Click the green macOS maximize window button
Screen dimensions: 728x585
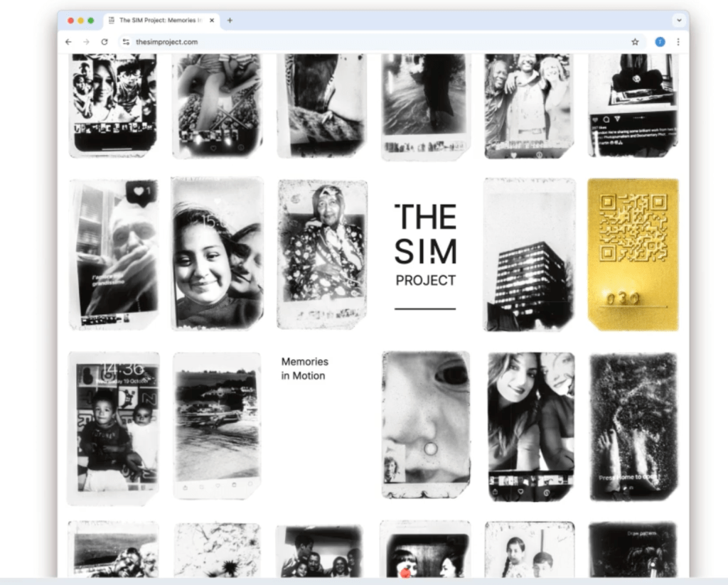(x=91, y=21)
